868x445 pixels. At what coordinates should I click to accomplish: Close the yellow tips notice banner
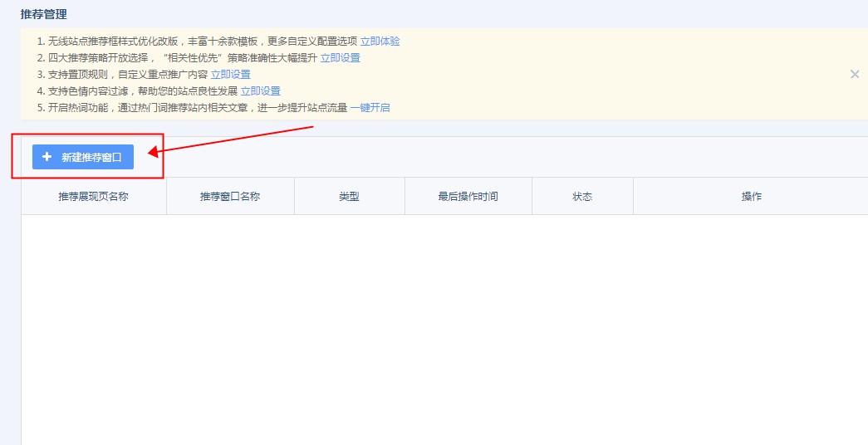tap(855, 74)
